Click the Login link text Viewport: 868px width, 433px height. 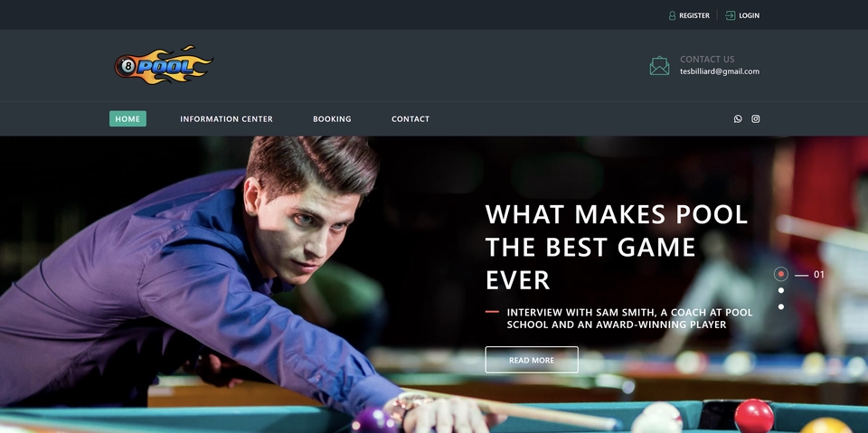tap(749, 15)
